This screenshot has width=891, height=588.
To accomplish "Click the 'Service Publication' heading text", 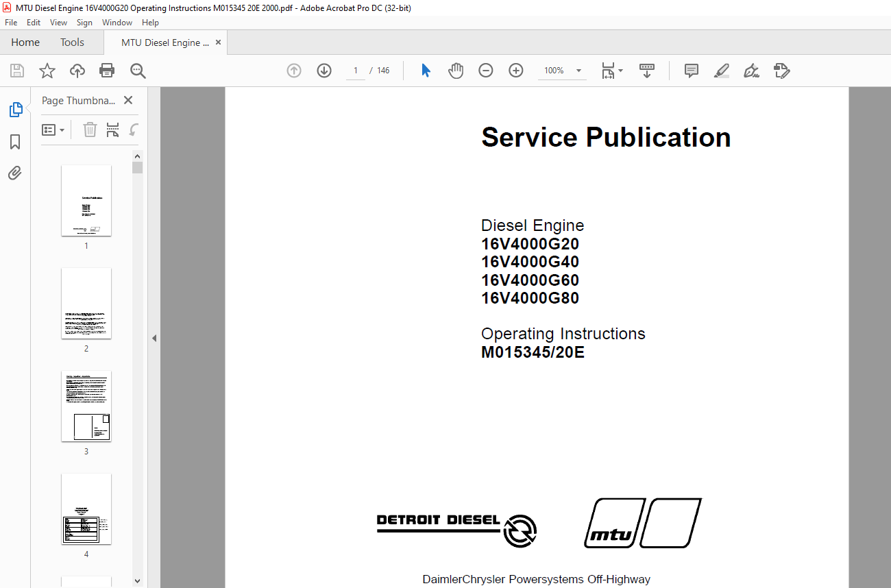I will tap(606, 137).
